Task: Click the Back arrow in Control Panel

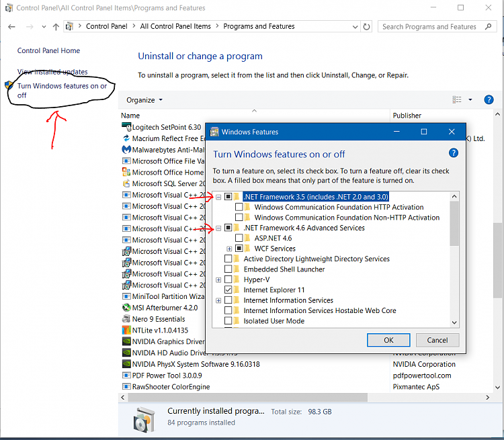Action: 11,27
